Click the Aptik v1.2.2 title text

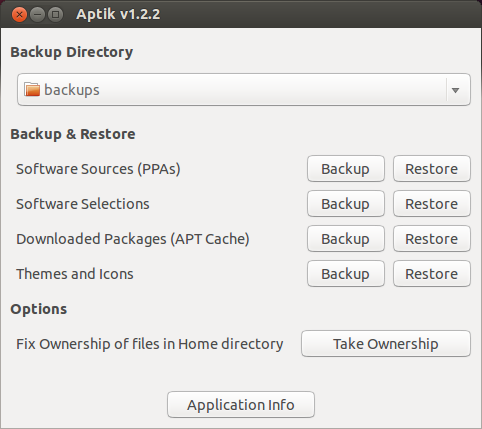pos(118,14)
